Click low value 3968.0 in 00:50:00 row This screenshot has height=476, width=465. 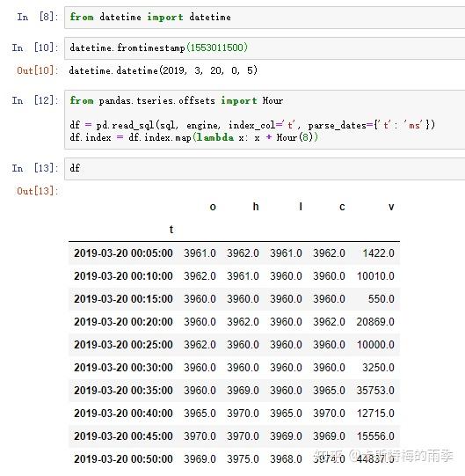tap(286, 459)
